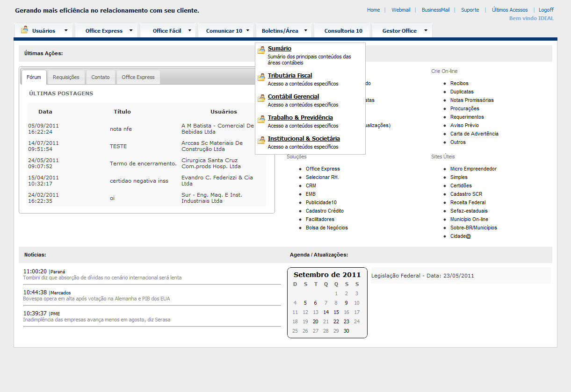Click the icon beside Sumário
This screenshot has width=571, height=392.
tap(261, 50)
